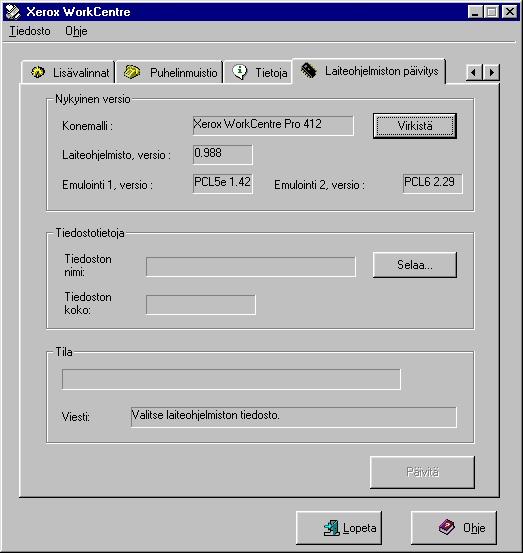Click the 'Emulointi 2, versio :' label
The height and width of the screenshot is (553, 523).
click(x=320, y=184)
